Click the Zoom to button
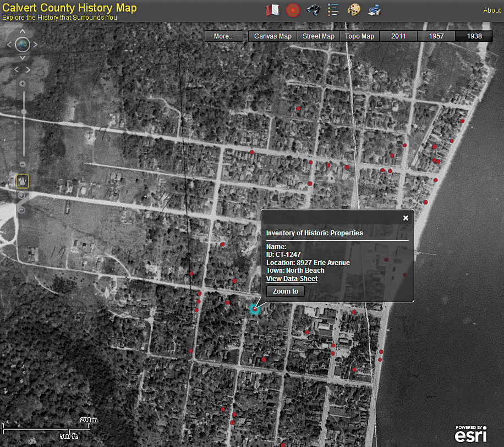Viewport: 504px width, 447px height. click(286, 291)
